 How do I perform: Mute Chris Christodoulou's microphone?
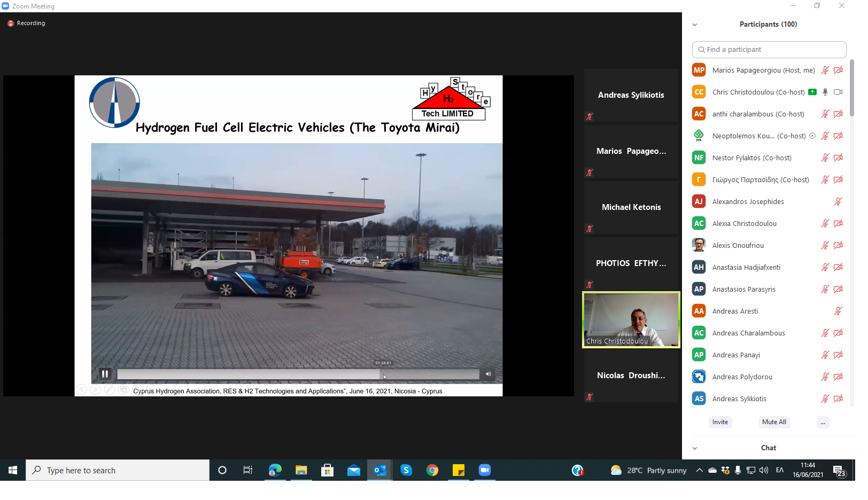point(825,92)
